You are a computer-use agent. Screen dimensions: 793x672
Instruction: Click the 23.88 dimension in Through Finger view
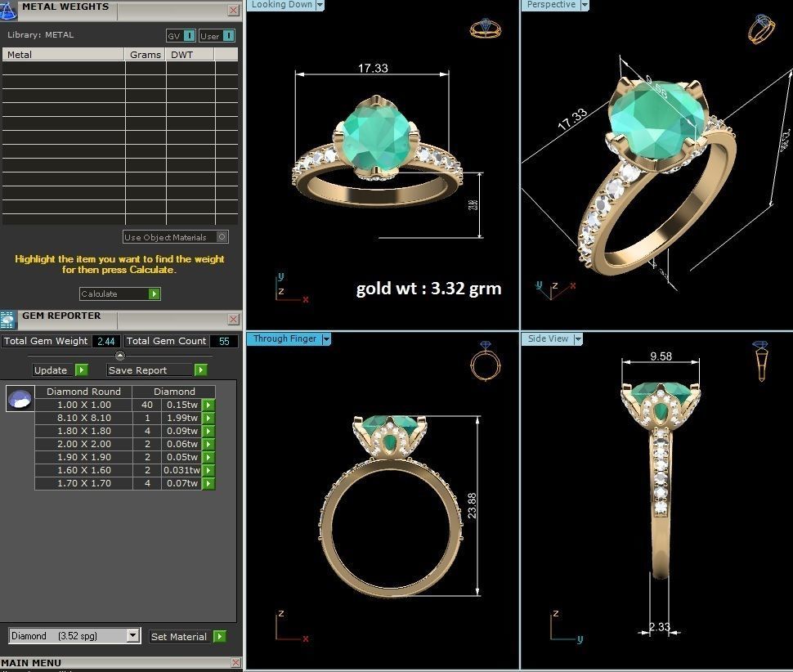[x=472, y=506]
